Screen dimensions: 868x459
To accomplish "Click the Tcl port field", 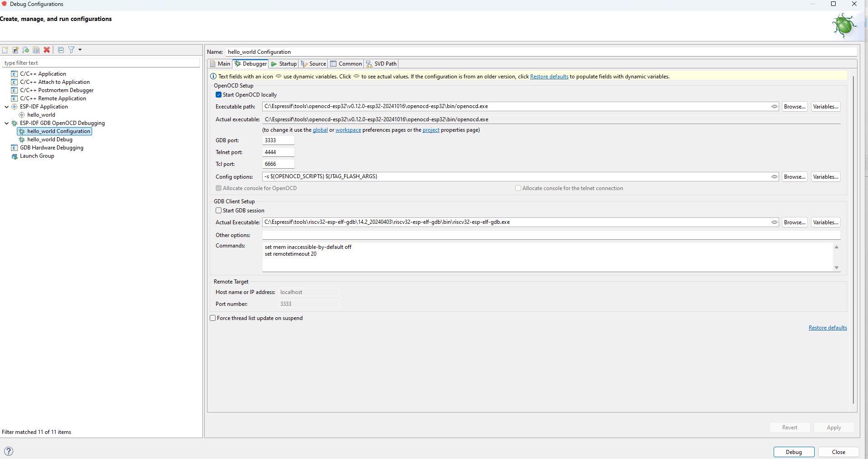I will pyautogui.click(x=278, y=164).
